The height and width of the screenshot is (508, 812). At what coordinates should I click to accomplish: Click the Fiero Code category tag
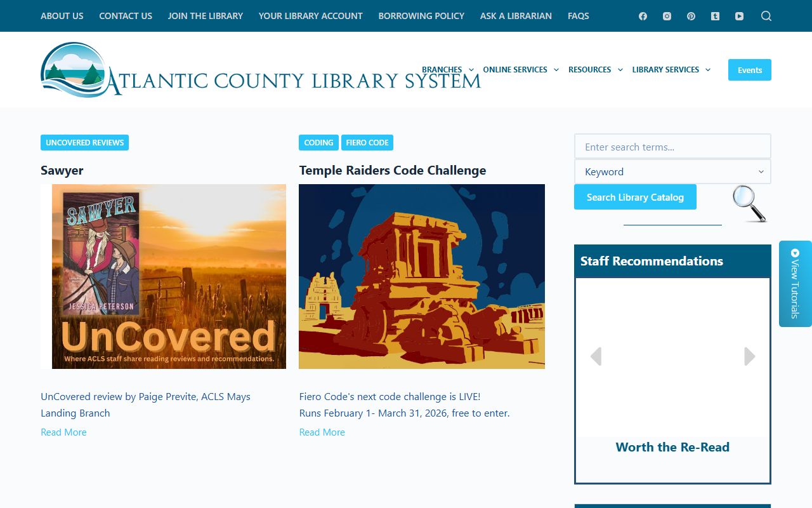(367, 142)
